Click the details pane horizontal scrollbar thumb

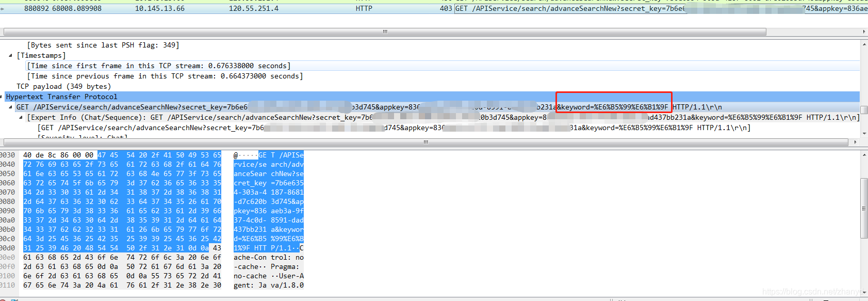426,142
